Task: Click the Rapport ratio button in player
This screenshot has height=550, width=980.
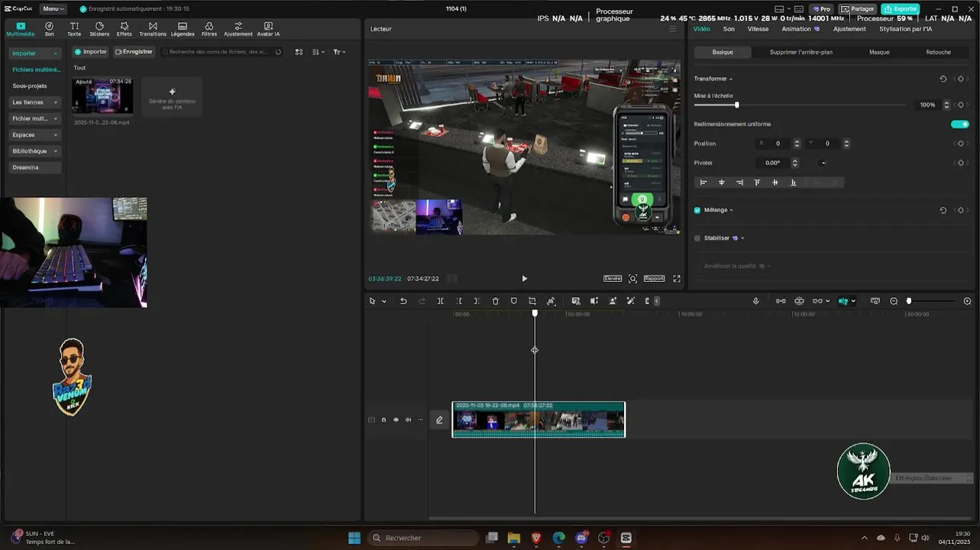Action: (654, 279)
